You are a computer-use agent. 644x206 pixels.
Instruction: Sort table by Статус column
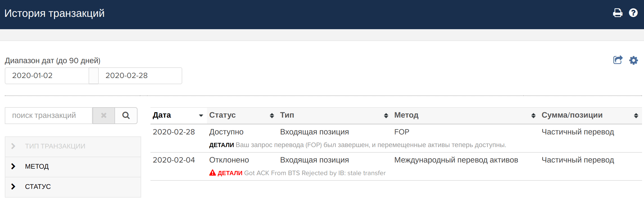[x=272, y=115]
